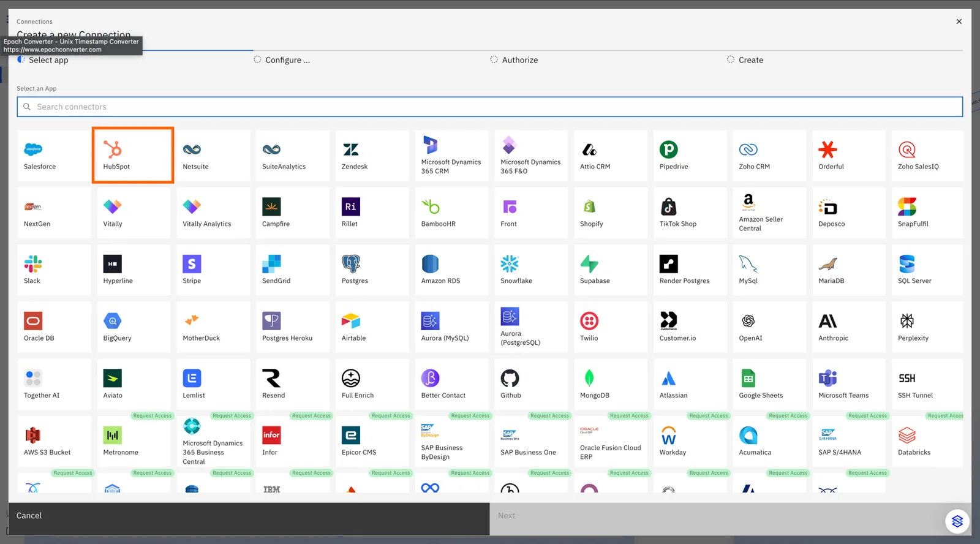Select the Salesforce connector icon
Viewport: 980px width, 544px height.
(33, 149)
